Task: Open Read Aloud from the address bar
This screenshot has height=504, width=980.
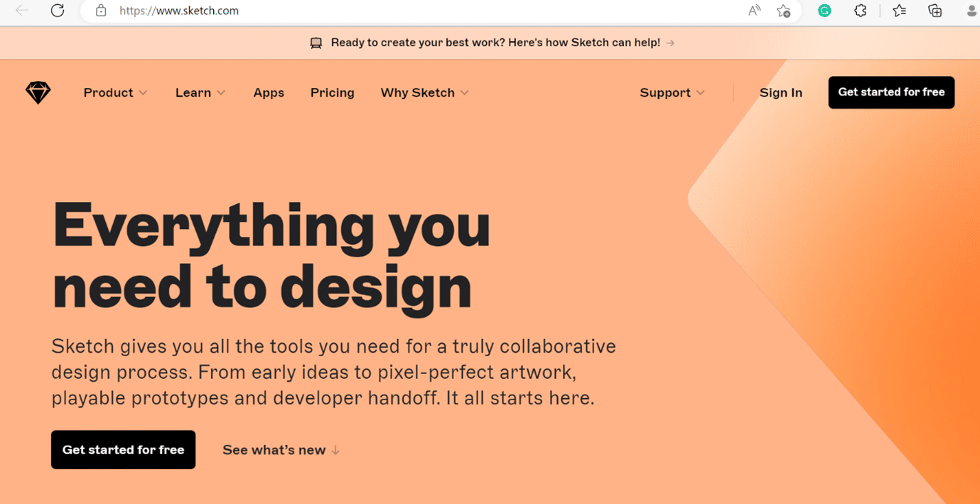Action: (x=754, y=11)
